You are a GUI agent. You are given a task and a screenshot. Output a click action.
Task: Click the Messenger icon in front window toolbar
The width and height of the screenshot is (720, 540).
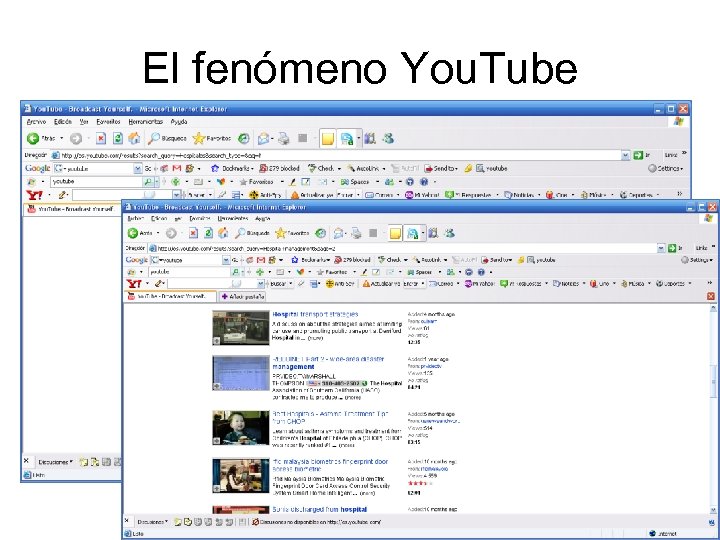(450, 233)
